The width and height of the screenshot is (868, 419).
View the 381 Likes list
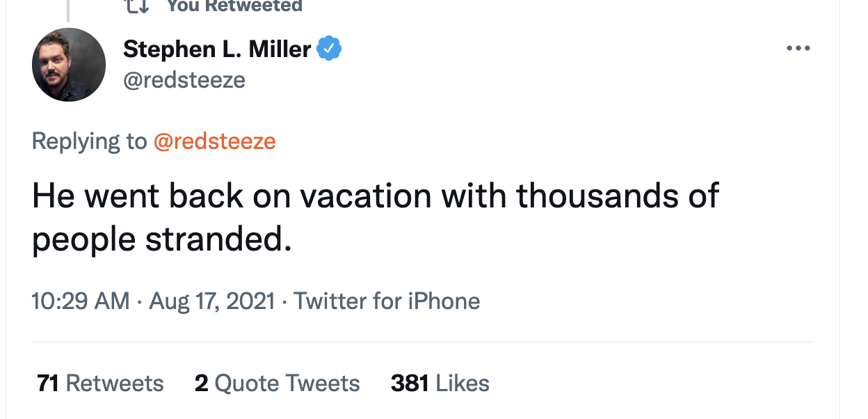coord(440,384)
